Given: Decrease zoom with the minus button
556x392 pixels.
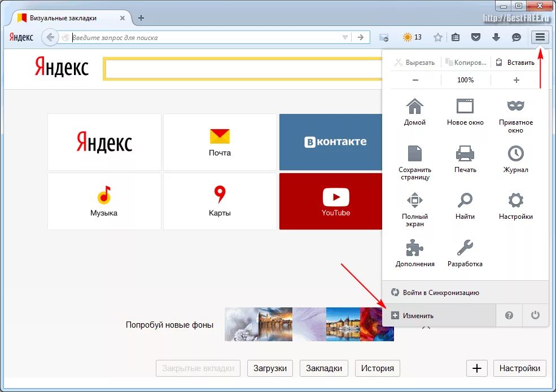Looking at the screenshot, I should [x=415, y=80].
